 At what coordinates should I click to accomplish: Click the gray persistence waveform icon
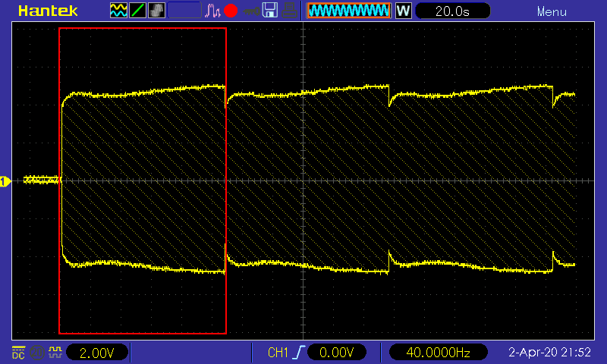click(156, 11)
